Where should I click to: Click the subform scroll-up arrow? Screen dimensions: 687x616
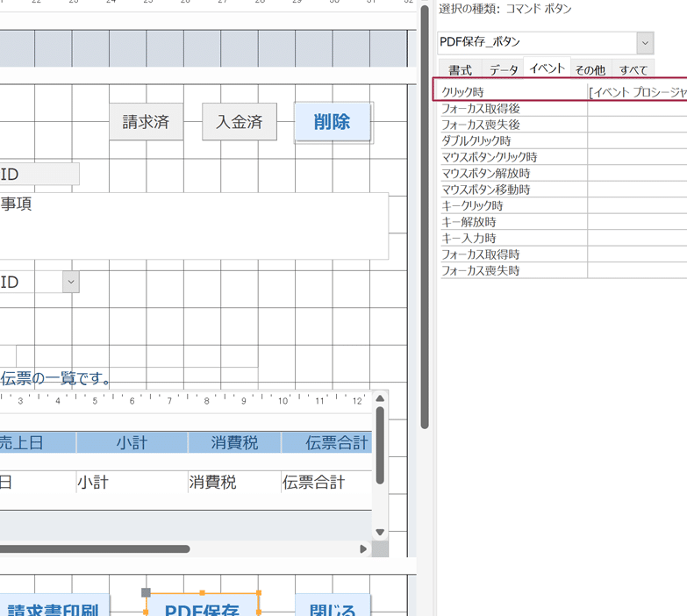380,399
